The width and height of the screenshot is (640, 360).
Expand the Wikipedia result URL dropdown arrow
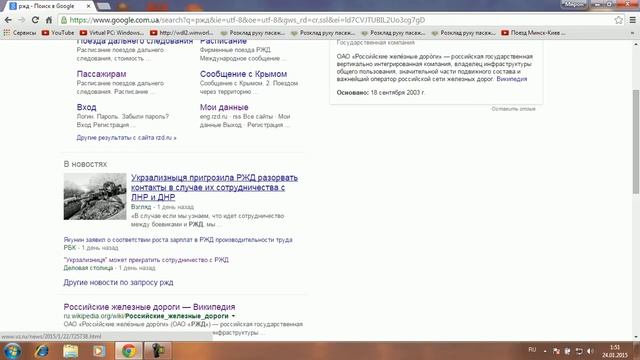click(233, 316)
